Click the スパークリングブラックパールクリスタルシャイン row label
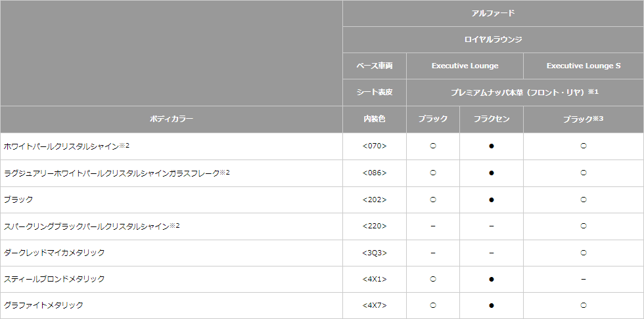 coord(91,226)
